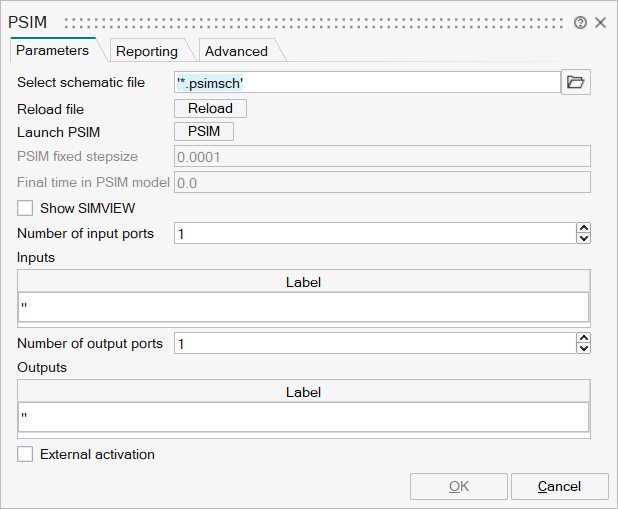Switch to the Reporting tab
Viewport: 618px width, 509px height.
tap(146, 51)
